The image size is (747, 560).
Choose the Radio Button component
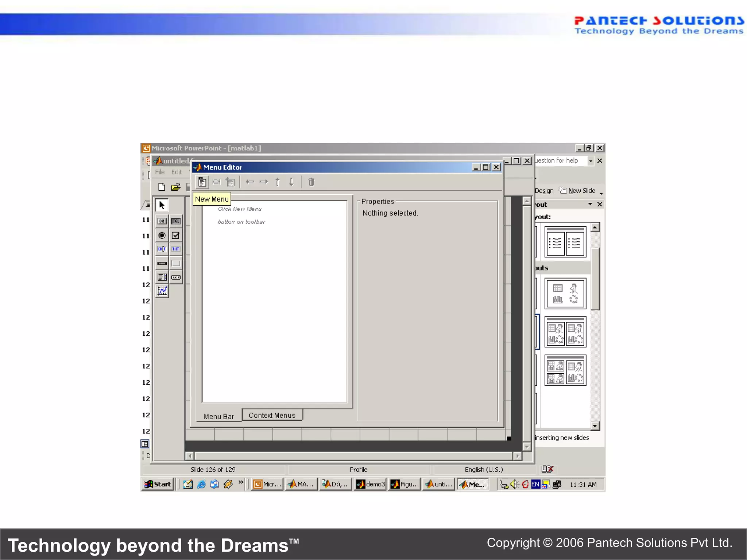click(162, 235)
